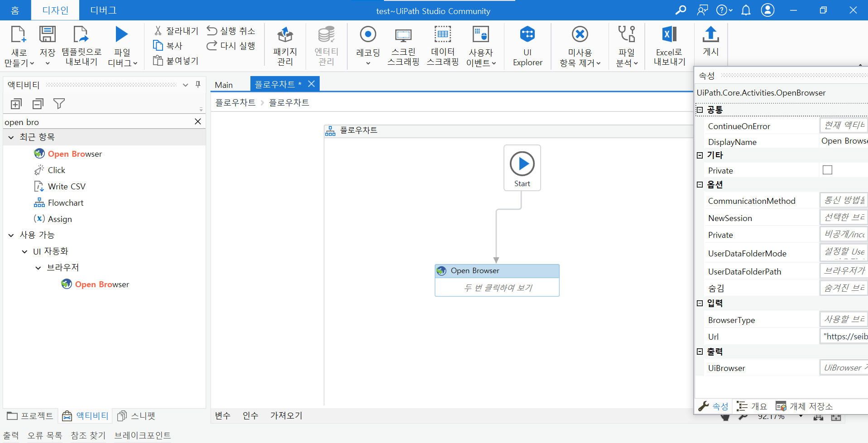This screenshot has width=868, height=443.
Task: Click the 저장 save icon
Action: 47,35
